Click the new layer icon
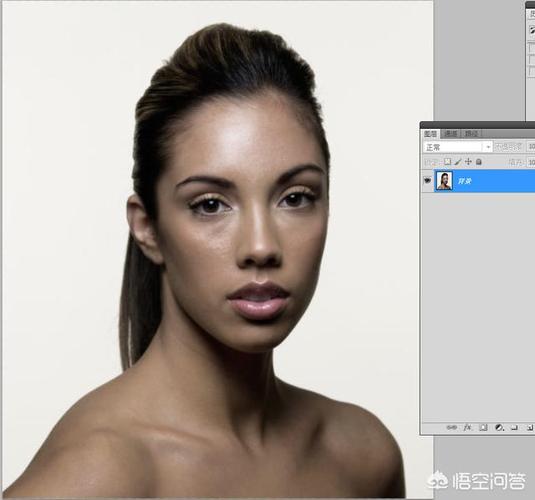This screenshot has height=500, width=535. click(529, 427)
